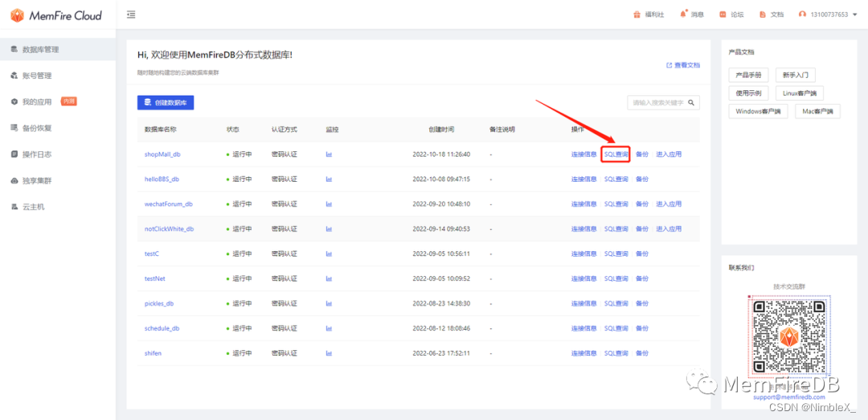This screenshot has height=420, width=868.
Task: Open 查看文档 link
Action: tap(683, 65)
